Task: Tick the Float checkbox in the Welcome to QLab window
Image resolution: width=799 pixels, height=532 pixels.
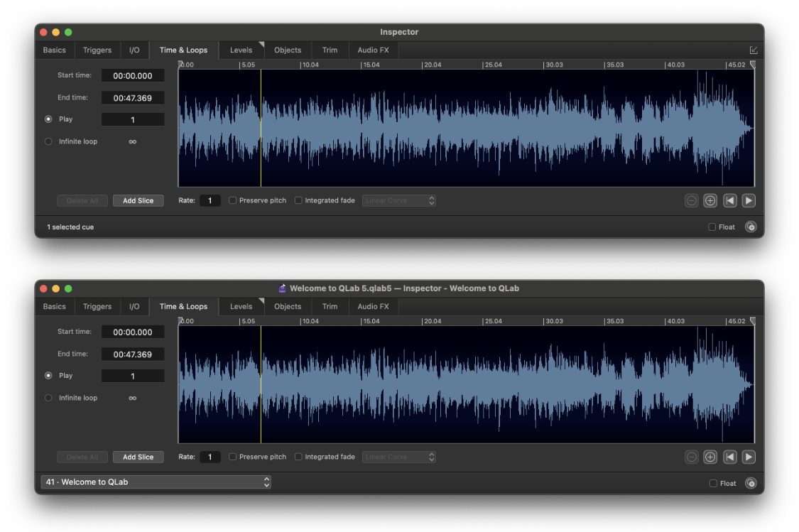Action: point(712,484)
